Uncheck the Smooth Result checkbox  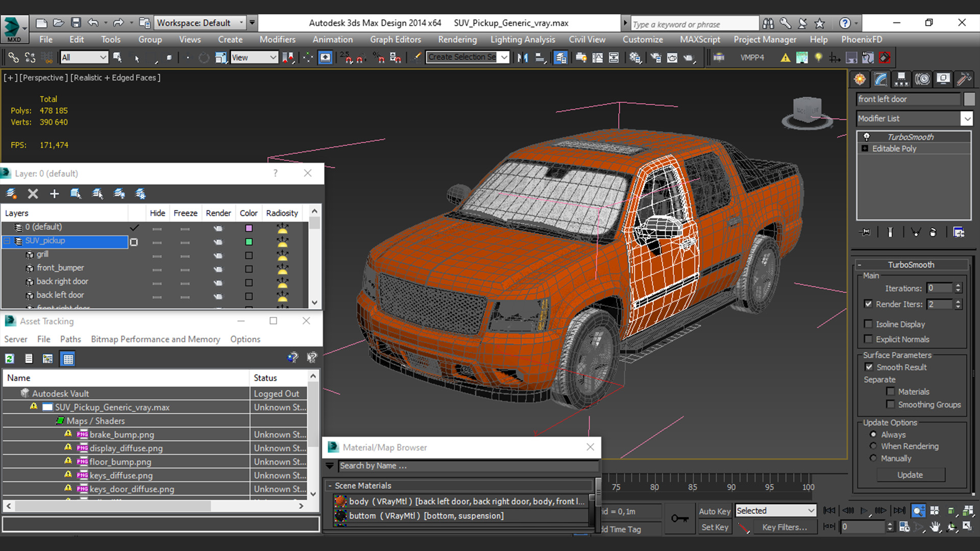(x=869, y=367)
